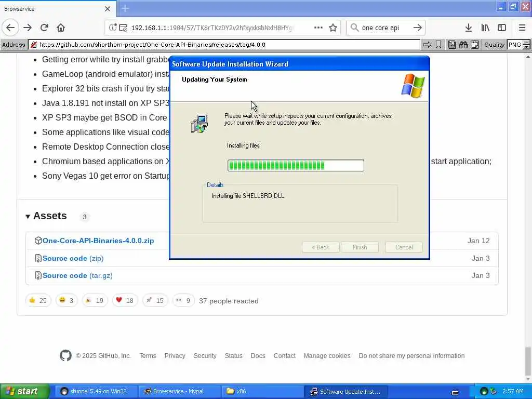Viewport: 532px width, 399px height.
Task: Open the Privacy footer link
Action: click(175, 355)
